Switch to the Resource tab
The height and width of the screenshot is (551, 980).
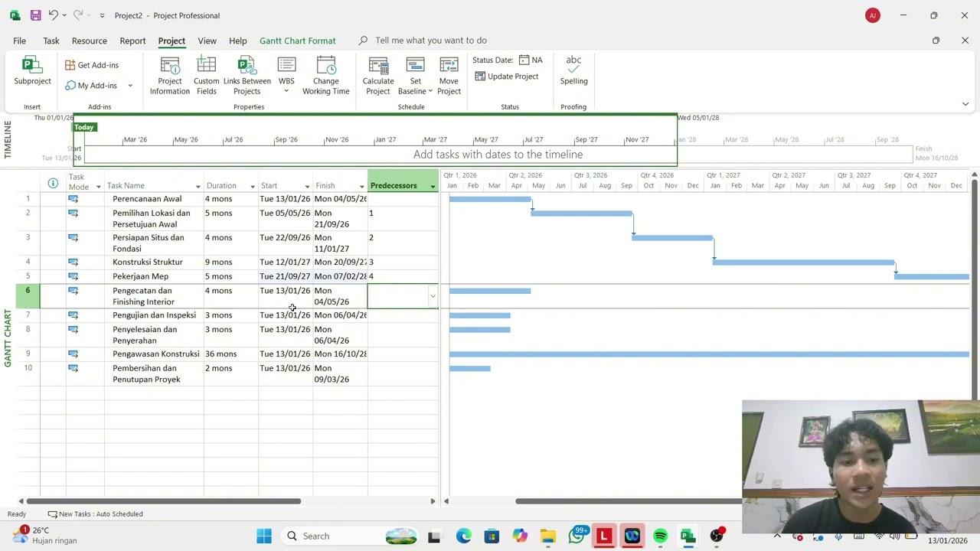pos(90,41)
